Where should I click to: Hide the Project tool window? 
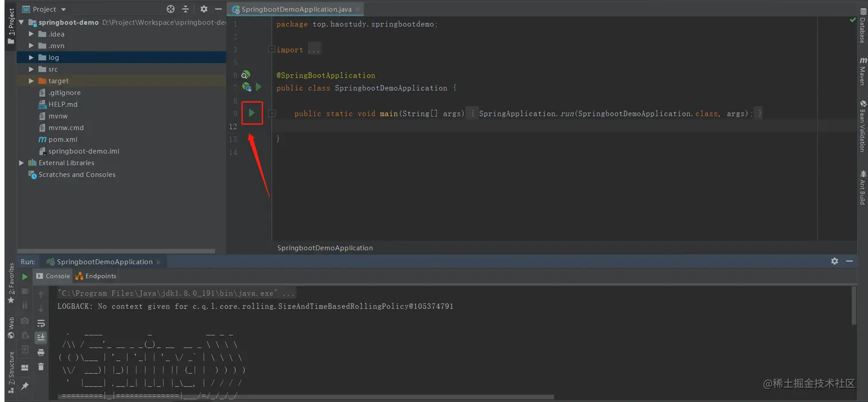pos(218,9)
